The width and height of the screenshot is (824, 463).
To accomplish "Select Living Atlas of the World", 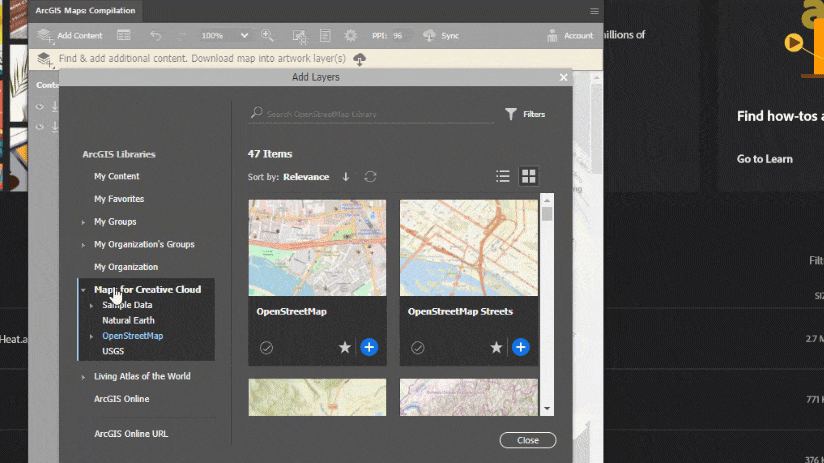I will click(x=142, y=376).
